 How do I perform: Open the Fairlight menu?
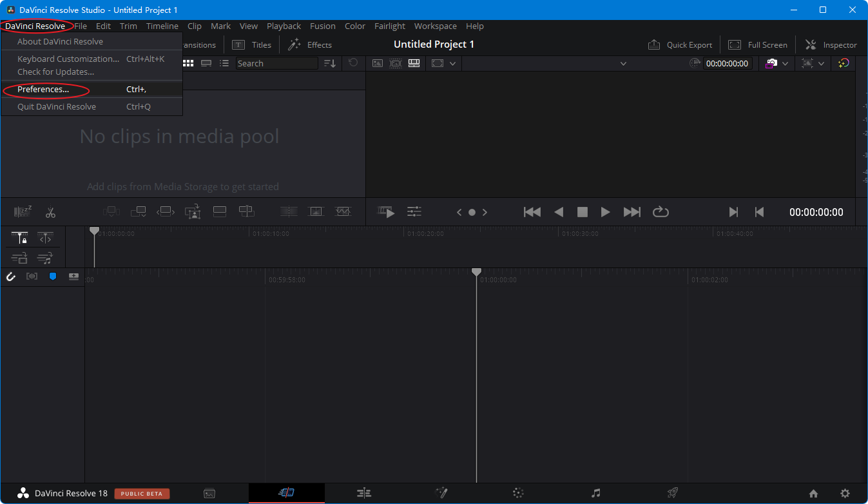(390, 26)
